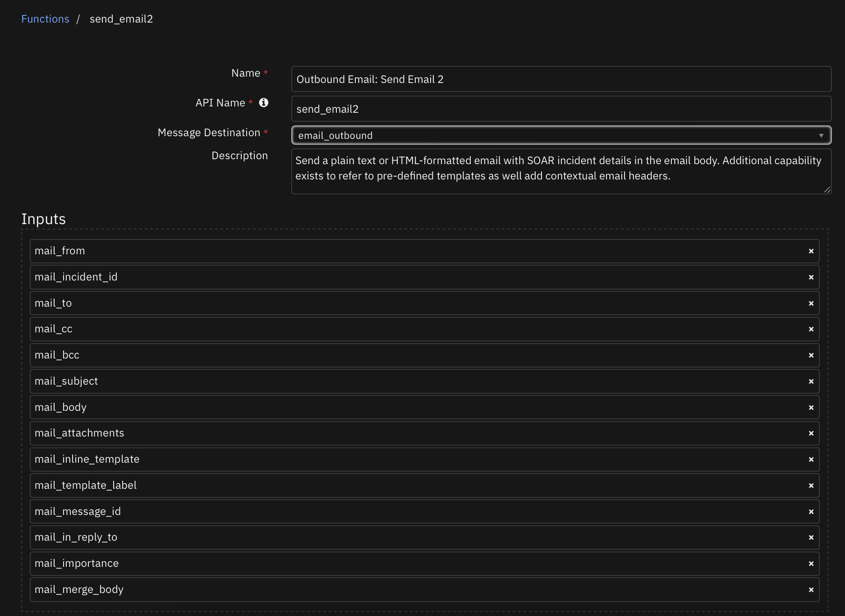Click the Description resize handle
This screenshot has width=845, height=616.
827,190
